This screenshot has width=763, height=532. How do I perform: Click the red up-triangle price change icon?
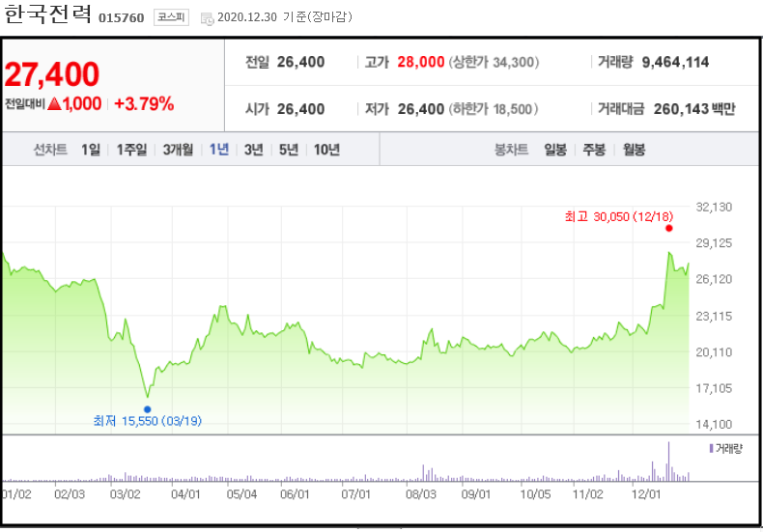click(x=54, y=103)
